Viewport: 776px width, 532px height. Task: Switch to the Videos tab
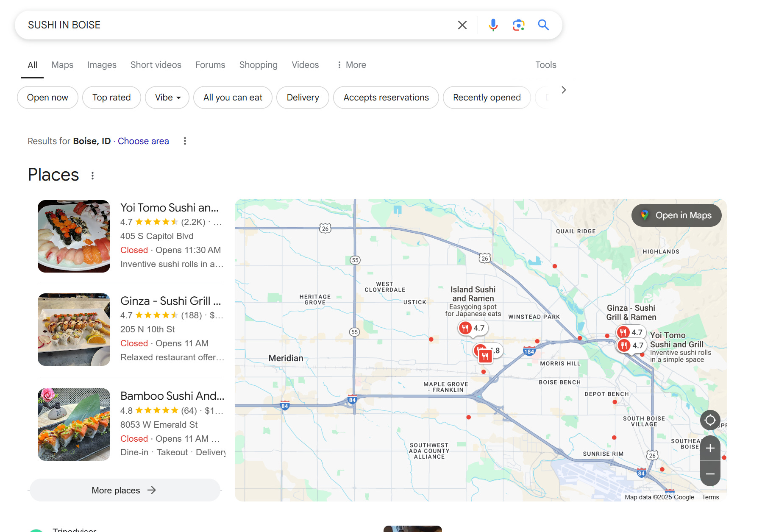(x=305, y=65)
